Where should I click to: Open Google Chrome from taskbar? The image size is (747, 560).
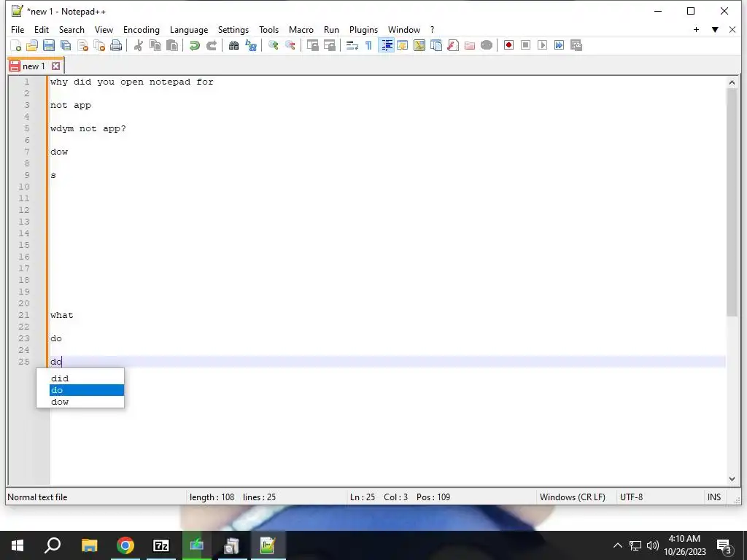(125, 545)
